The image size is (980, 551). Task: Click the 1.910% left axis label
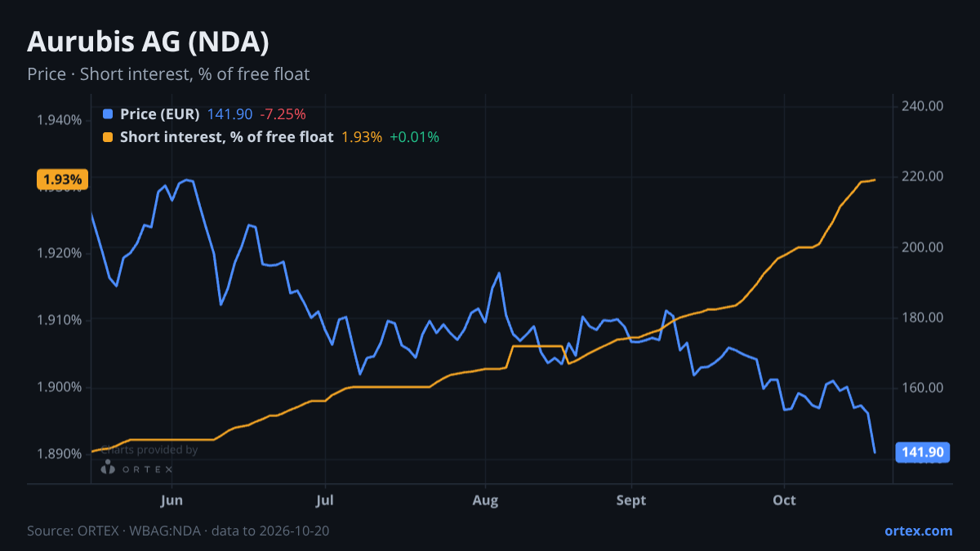click(x=60, y=320)
